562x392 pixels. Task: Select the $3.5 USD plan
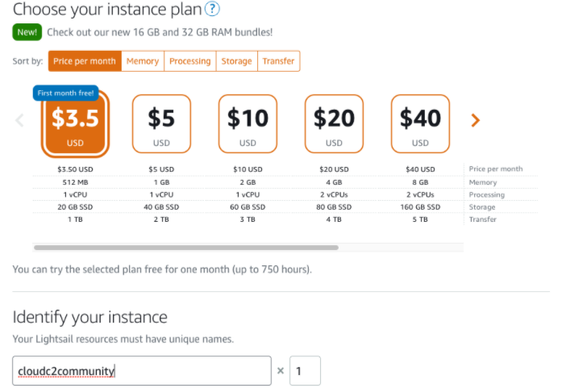coord(75,124)
